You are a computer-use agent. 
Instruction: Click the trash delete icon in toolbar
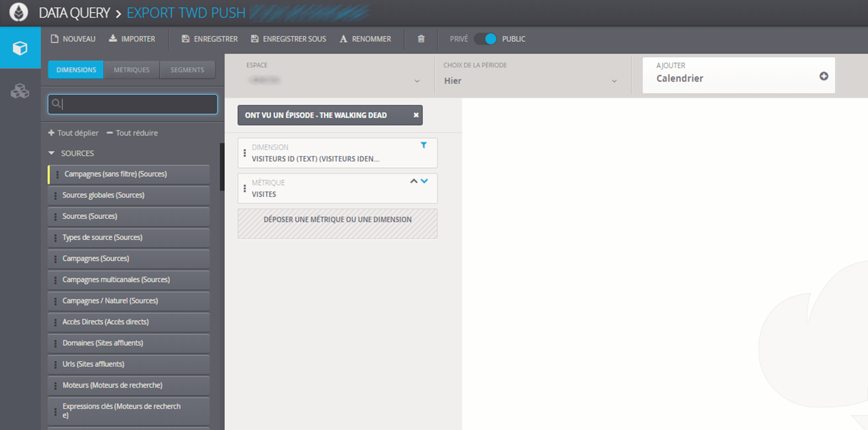(421, 39)
